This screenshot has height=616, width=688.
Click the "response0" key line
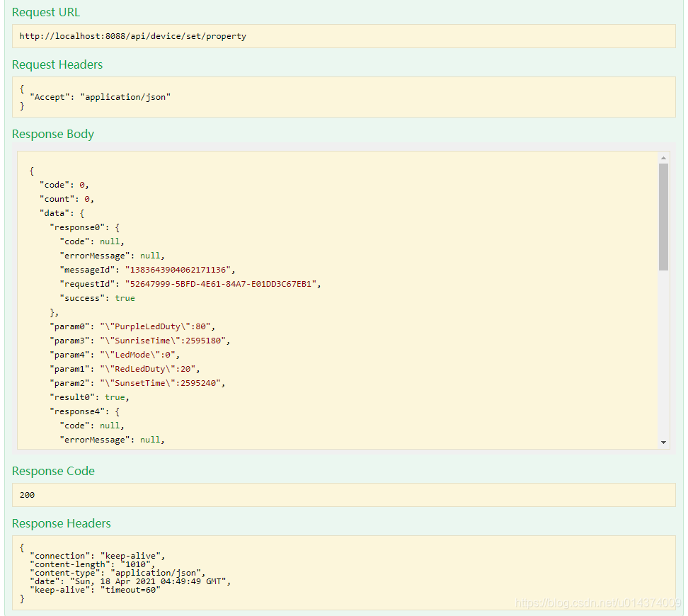[x=85, y=227]
